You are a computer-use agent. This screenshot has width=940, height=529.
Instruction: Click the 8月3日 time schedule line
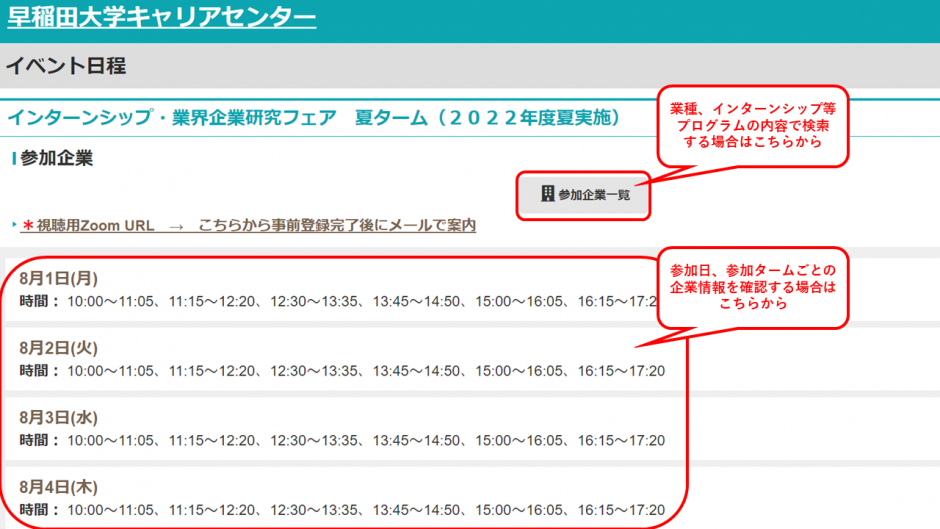(x=342, y=440)
